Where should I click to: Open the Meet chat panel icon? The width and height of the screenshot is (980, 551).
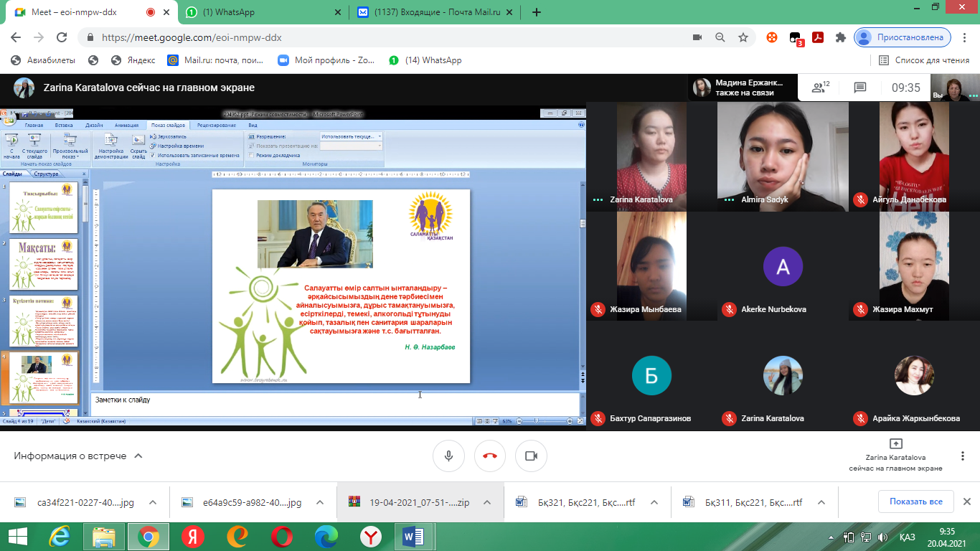click(859, 88)
